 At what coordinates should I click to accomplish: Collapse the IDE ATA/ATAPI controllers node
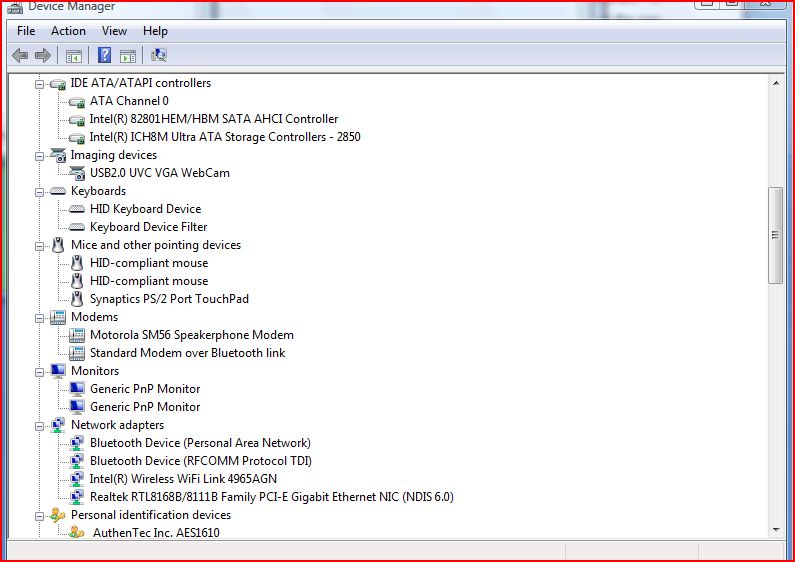tap(39, 84)
